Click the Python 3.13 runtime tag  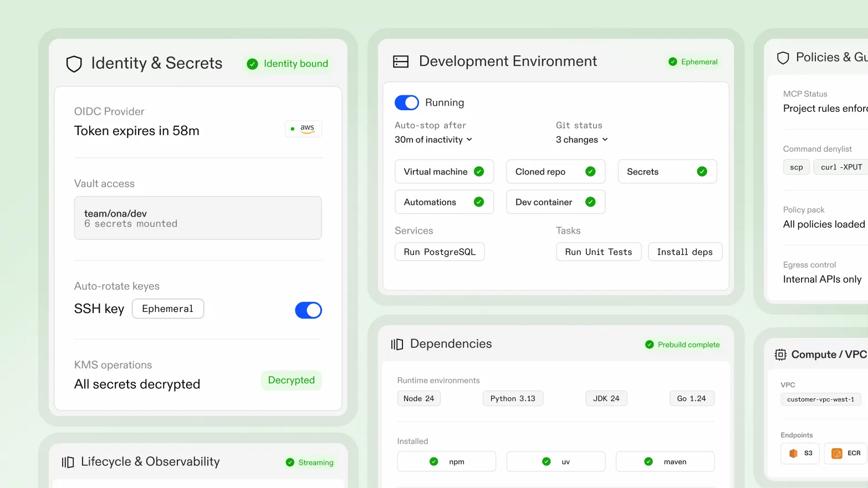pos(513,399)
